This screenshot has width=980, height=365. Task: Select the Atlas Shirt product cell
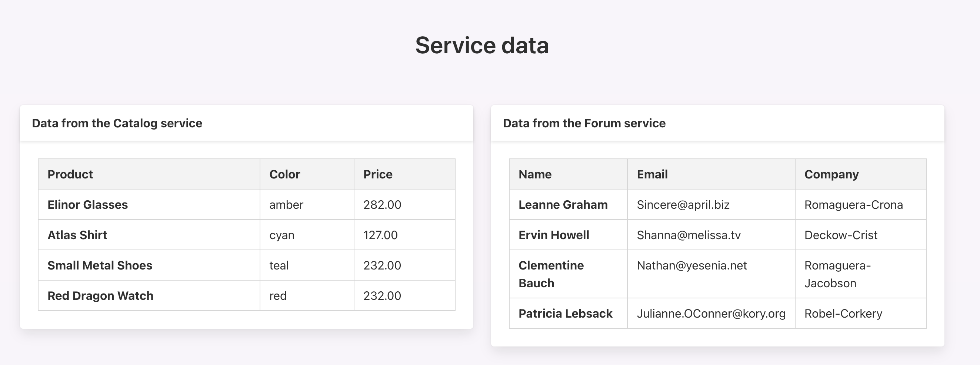149,235
